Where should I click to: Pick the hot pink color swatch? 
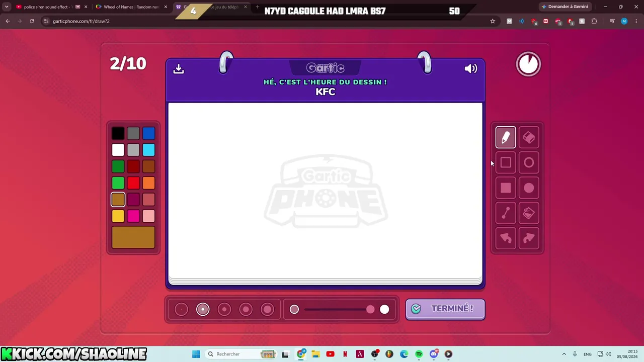point(133,216)
